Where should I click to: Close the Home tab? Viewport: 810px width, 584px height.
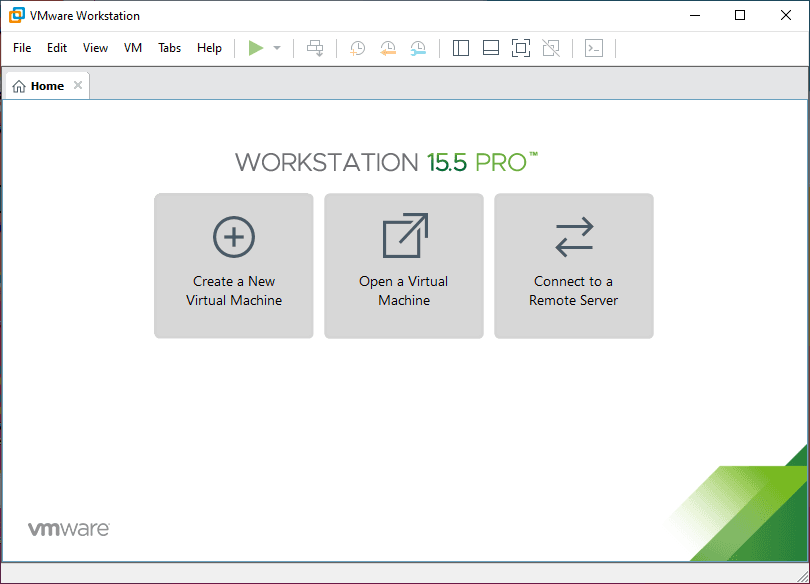click(x=78, y=86)
